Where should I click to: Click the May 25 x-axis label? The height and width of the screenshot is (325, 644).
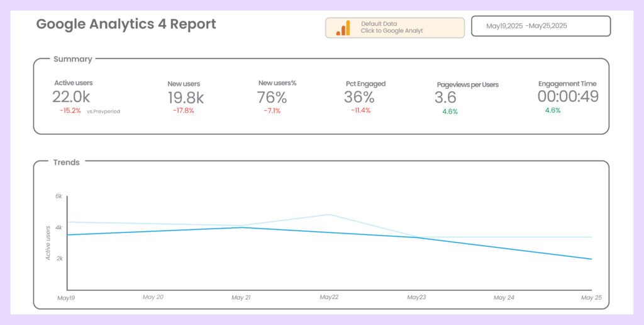coord(591,297)
